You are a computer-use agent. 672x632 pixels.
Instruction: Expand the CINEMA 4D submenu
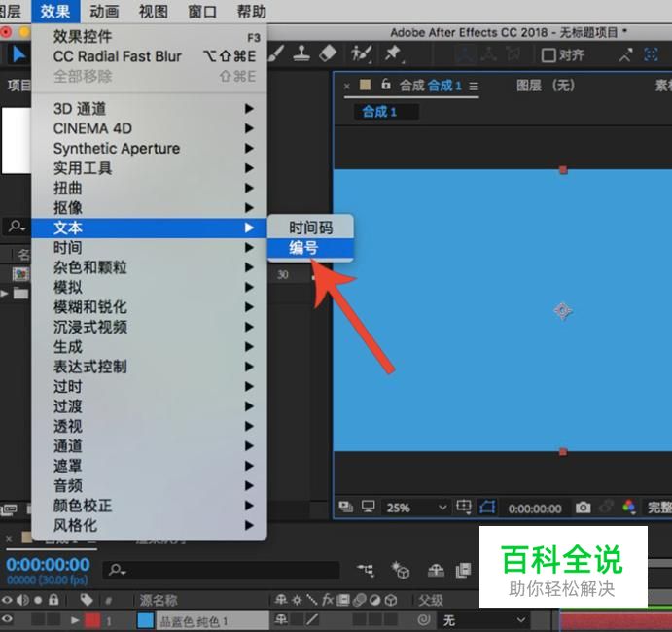pos(149,128)
